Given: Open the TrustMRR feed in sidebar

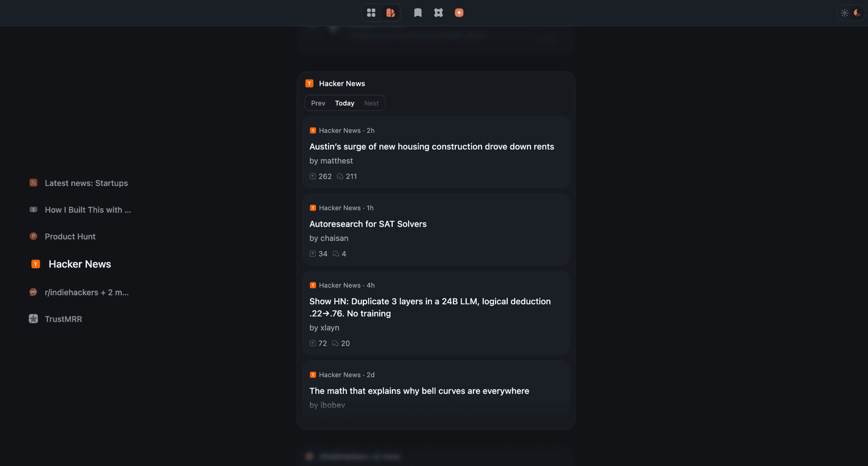Looking at the screenshot, I should [63, 319].
